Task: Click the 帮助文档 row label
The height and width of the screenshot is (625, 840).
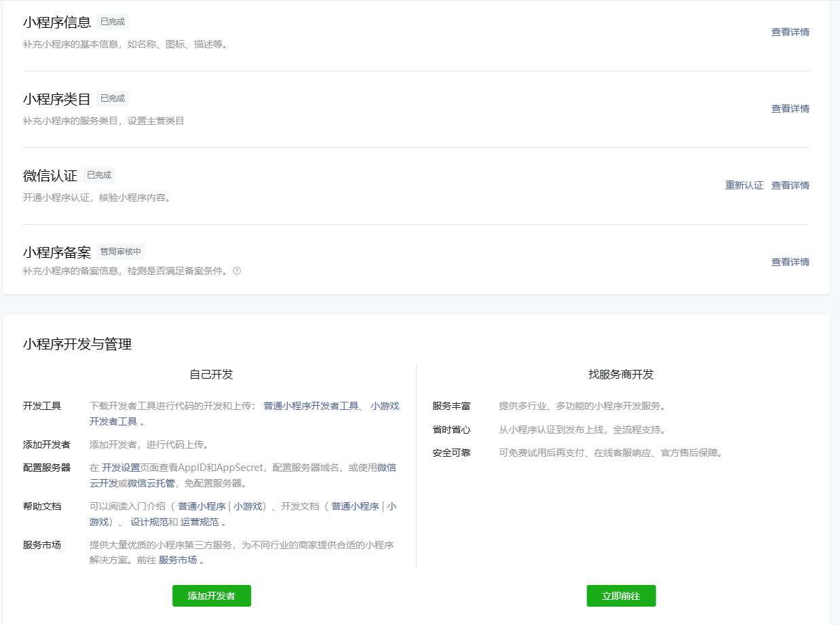Action: [x=42, y=506]
